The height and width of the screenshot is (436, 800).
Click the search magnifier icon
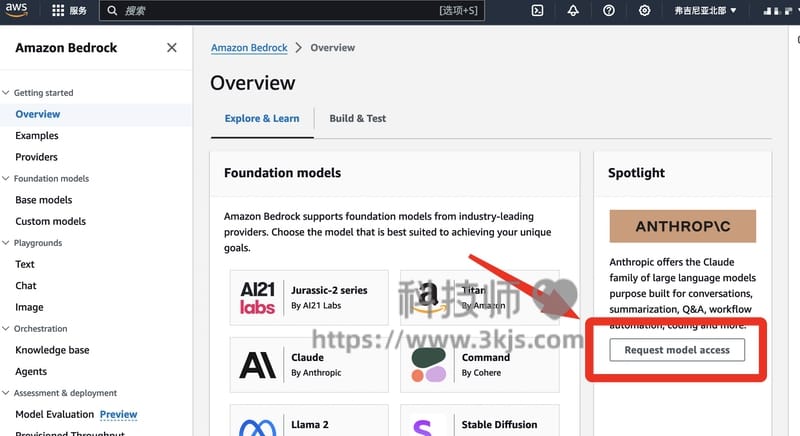click(112, 11)
